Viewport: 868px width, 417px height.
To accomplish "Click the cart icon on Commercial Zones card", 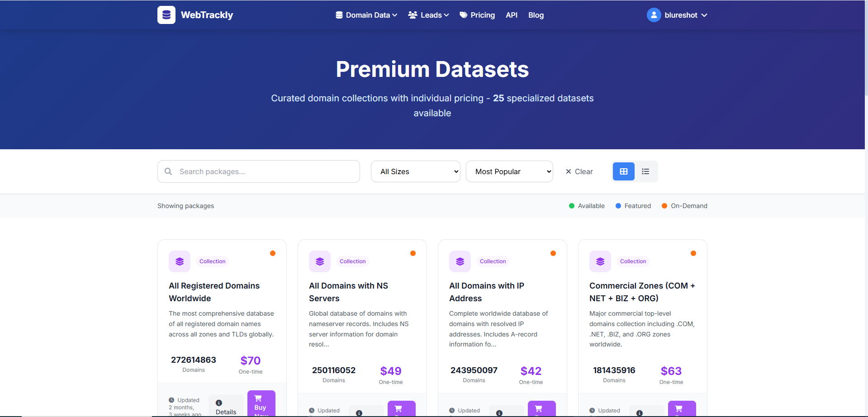I will tap(682, 408).
